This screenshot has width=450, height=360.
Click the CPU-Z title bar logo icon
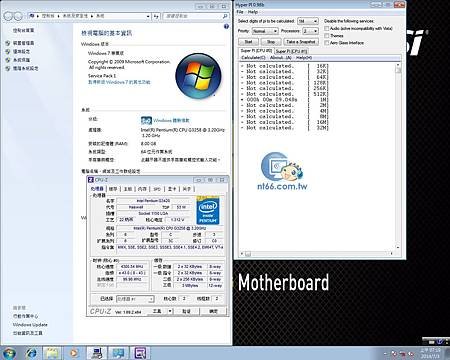click(x=91, y=180)
